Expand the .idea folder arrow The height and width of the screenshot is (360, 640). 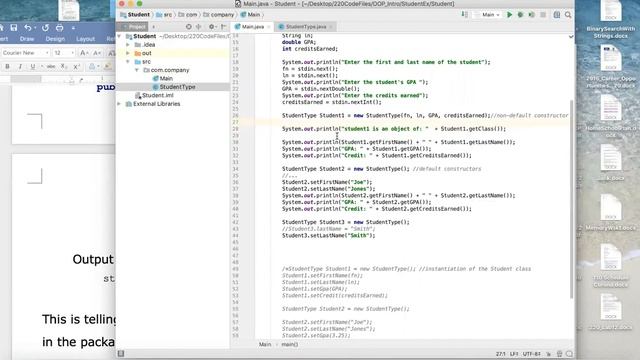(128, 45)
